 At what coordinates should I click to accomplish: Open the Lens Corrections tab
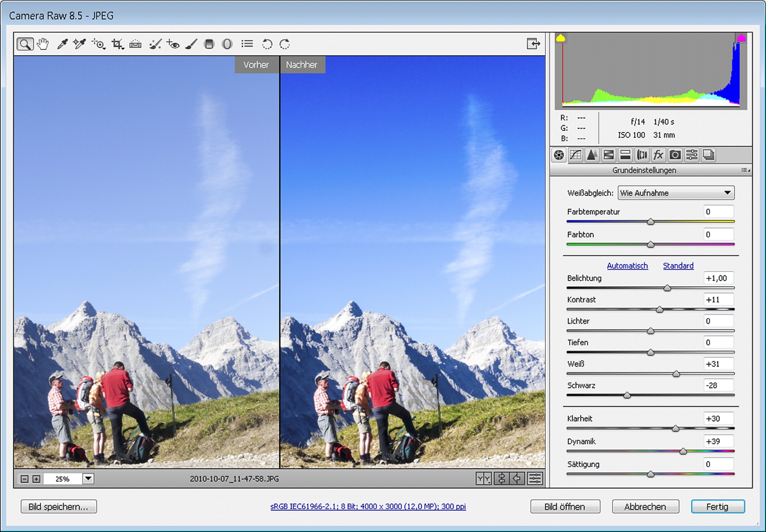click(x=642, y=155)
